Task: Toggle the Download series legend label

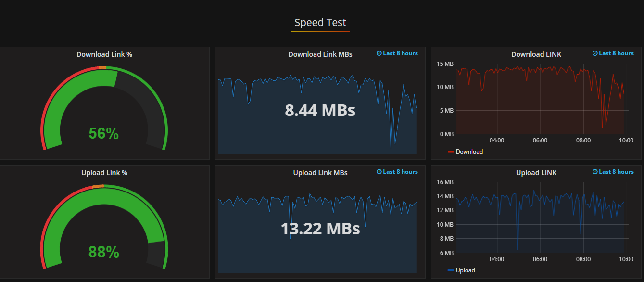Action: click(x=469, y=152)
